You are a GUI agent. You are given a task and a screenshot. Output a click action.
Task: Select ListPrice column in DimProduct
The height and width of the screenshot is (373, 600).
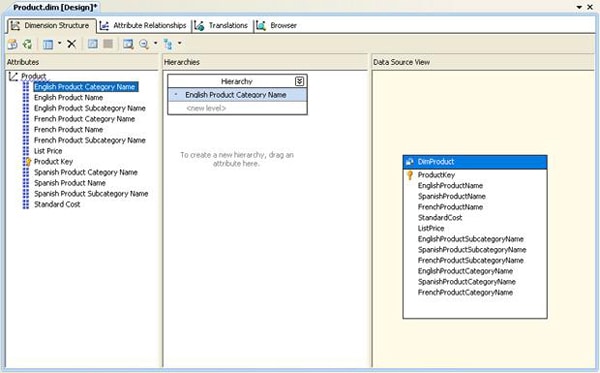click(431, 229)
